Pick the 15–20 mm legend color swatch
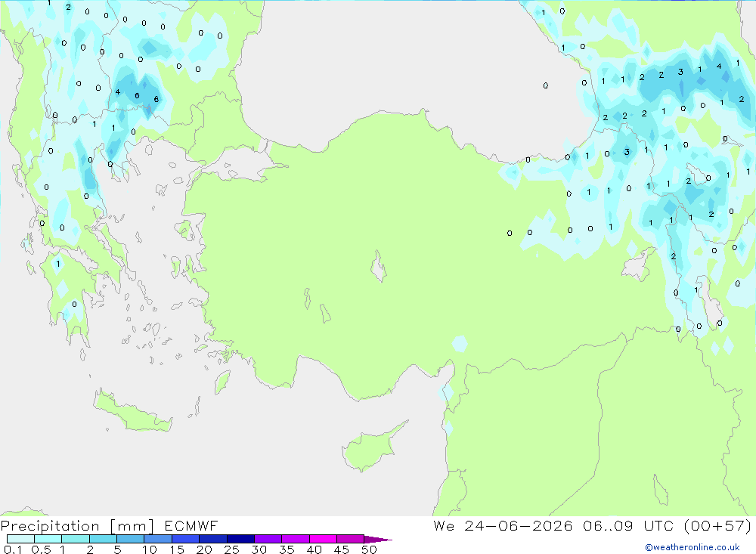 186,539
